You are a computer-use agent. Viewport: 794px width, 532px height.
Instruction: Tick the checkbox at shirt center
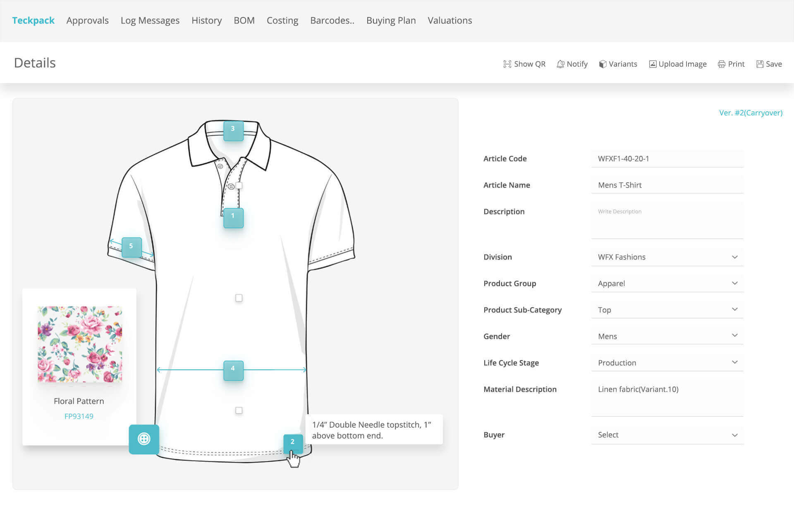point(239,298)
